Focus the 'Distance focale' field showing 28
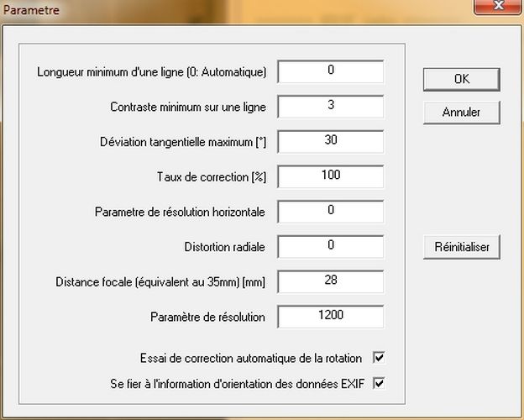Screen dimensions: 524x420 point(330,281)
